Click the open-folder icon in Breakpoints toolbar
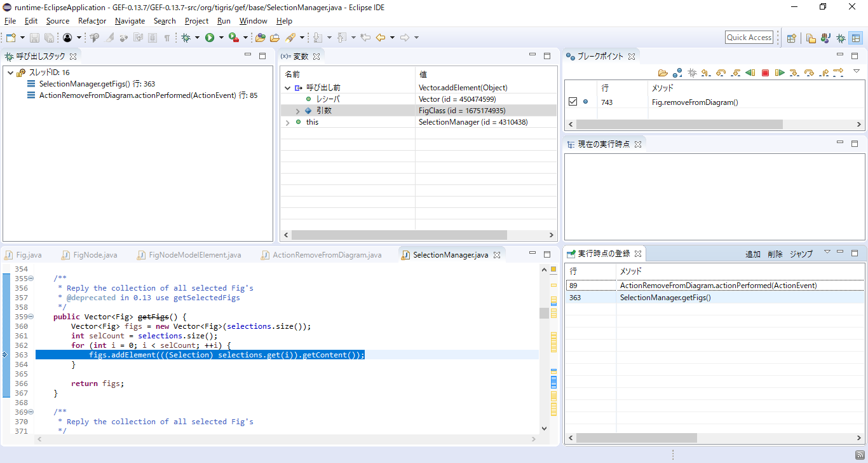The image size is (868, 463). (663, 73)
